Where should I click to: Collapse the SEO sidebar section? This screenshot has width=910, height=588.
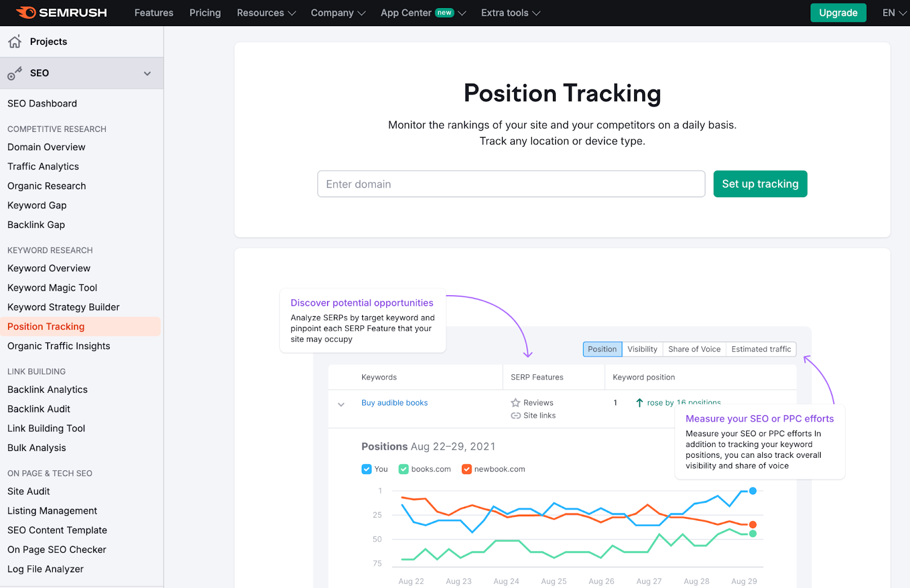tap(147, 73)
